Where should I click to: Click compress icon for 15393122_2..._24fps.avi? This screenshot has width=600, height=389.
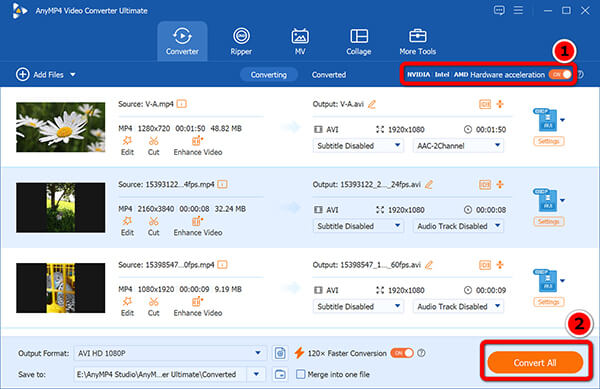[500, 184]
